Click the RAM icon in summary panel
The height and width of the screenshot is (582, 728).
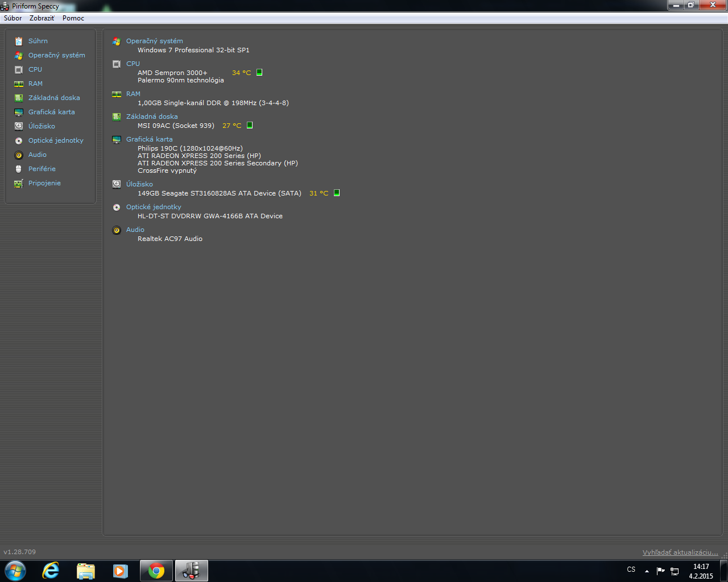coord(117,94)
